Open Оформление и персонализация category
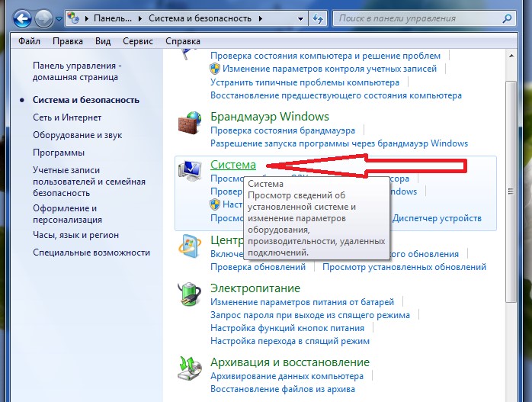 coord(68,214)
